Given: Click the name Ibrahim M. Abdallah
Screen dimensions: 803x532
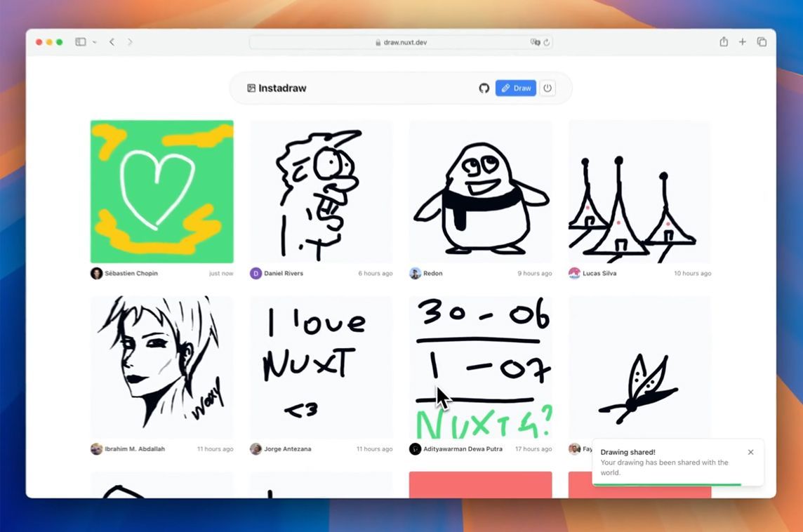Looking at the screenshot, I should click(135, 449).
